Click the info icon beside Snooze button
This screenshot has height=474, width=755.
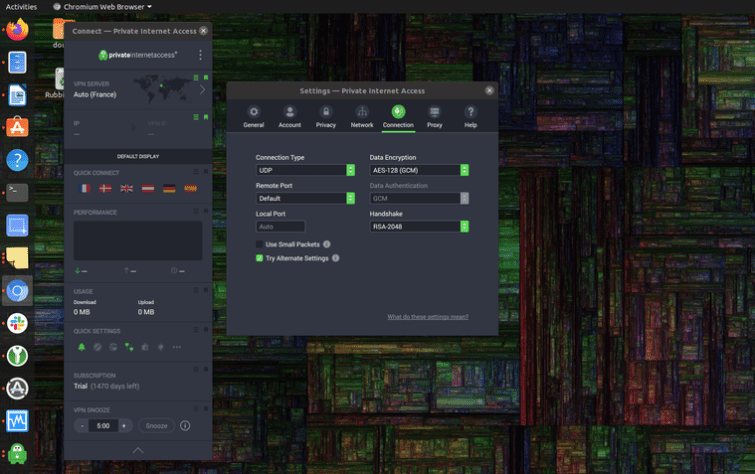(185, 425)
